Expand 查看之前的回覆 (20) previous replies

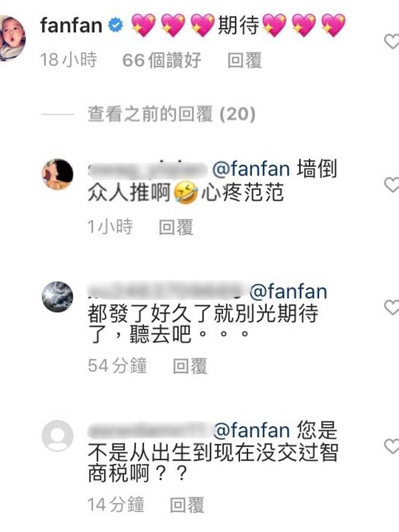(171, 114)
